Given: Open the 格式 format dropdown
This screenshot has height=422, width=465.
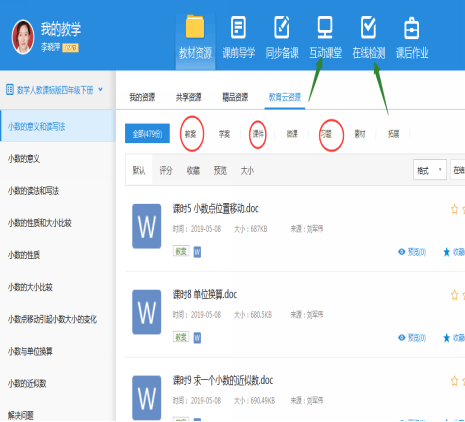Looking at the screenshot, I should [x=430, y=170].
